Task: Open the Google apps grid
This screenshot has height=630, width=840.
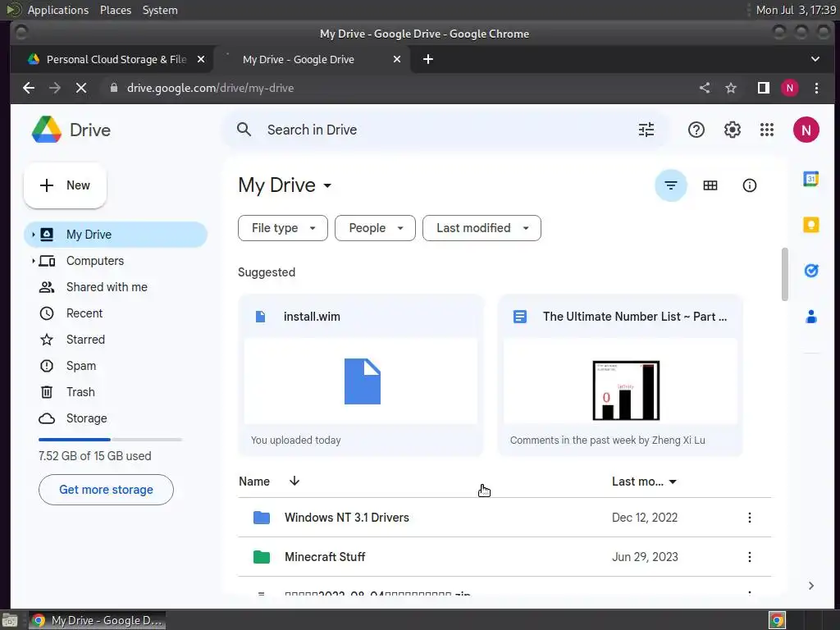Action: pos(767,130)
